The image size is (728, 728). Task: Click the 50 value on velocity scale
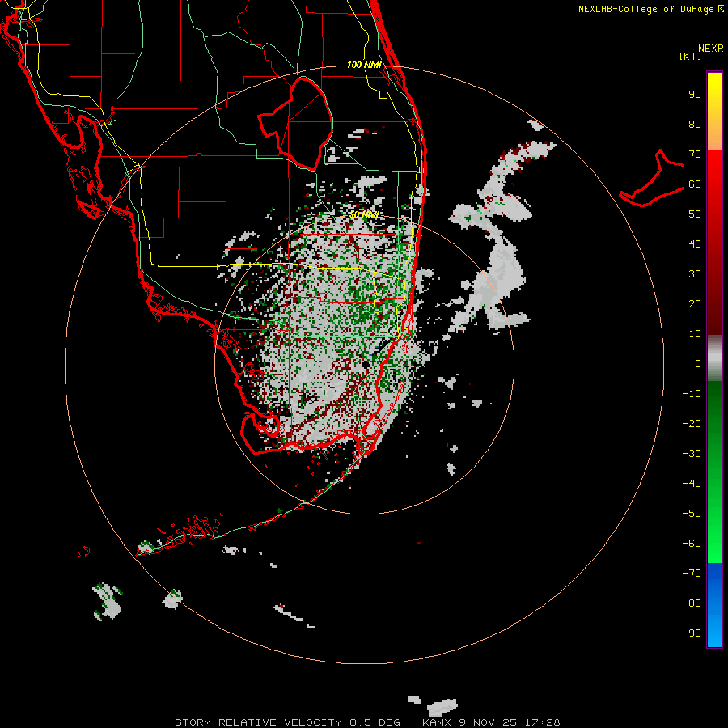tap(695, 214)
